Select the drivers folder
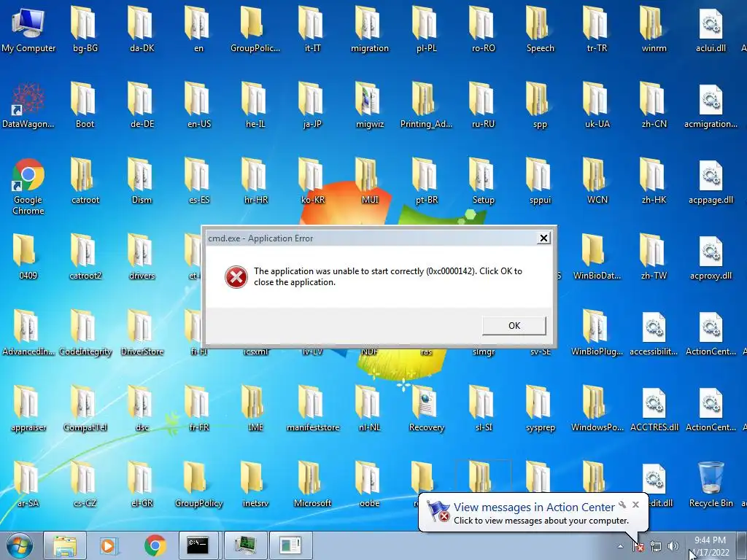This screenshot has height=560, width=747. (142, 257)
